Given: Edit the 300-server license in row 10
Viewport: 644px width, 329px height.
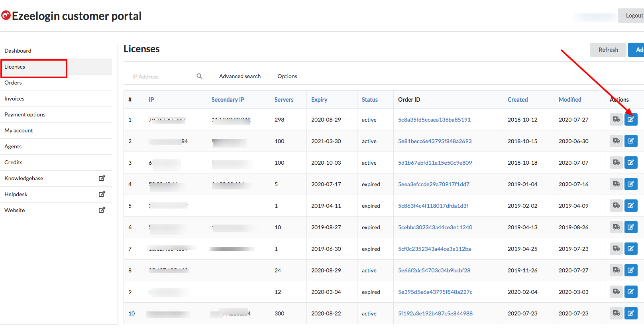Looking at the screenshot, I should (631, 313).
